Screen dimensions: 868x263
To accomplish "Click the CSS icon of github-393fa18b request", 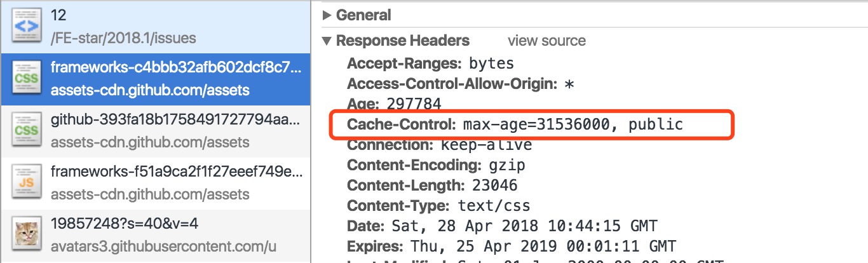I will (x=26, y=131).
